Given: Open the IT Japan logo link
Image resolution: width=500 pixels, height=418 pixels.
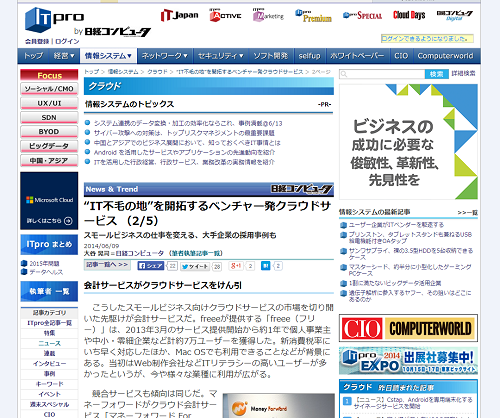Looking at the screenshot, I should click(179, 15).
